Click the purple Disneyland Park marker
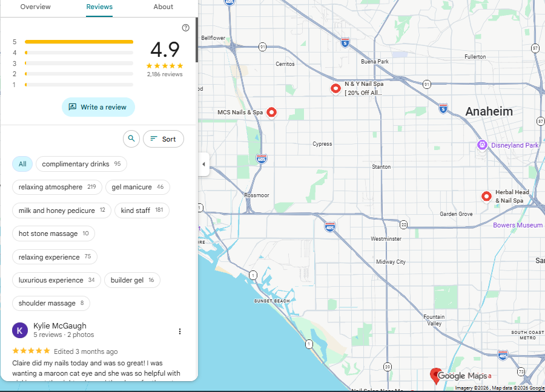545x392 pixels. click(482, 145)
